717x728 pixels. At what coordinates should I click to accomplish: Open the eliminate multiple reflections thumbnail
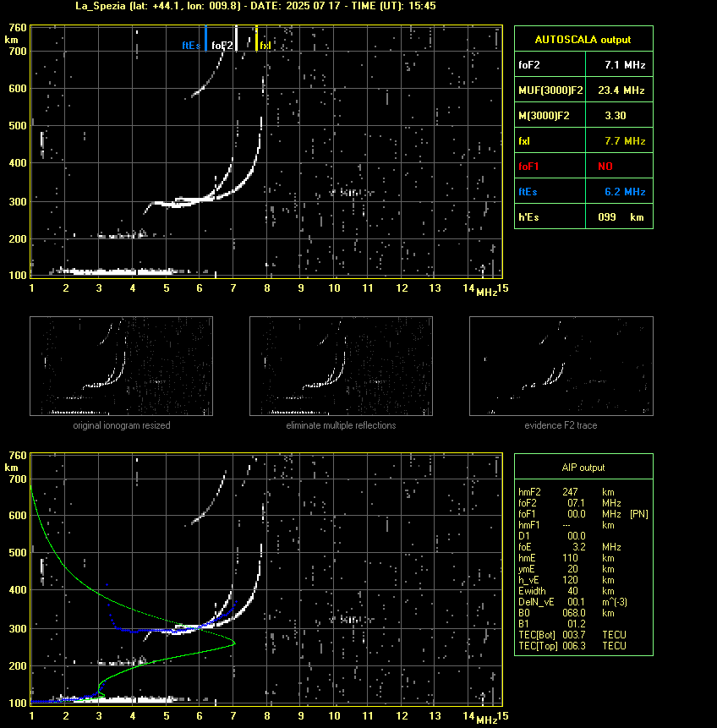point(341,366)
